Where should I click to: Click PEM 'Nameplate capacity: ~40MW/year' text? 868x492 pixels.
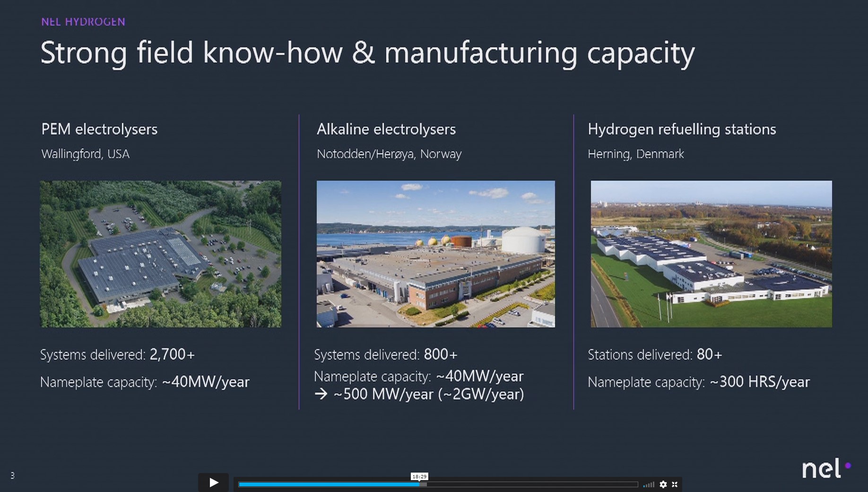tap(145, 382)
